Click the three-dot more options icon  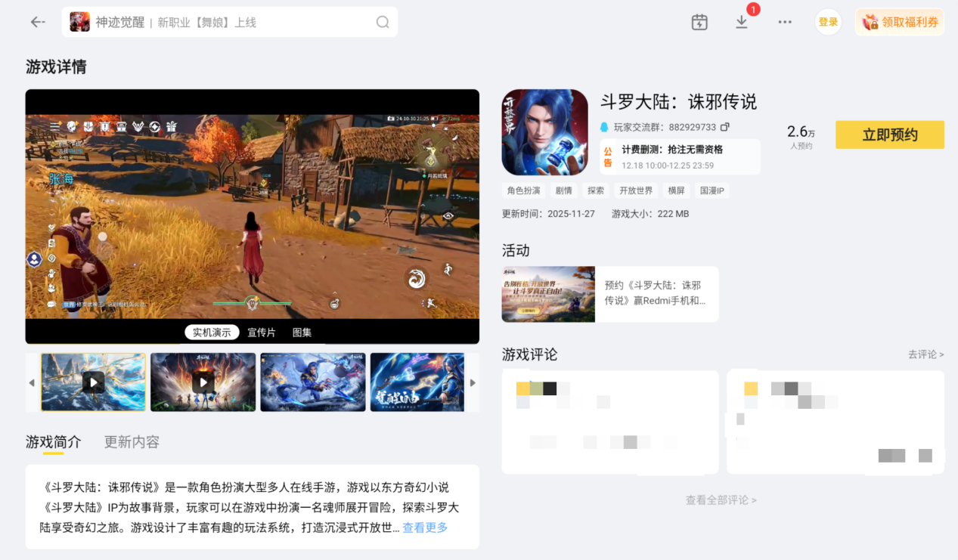pos(784,22)
